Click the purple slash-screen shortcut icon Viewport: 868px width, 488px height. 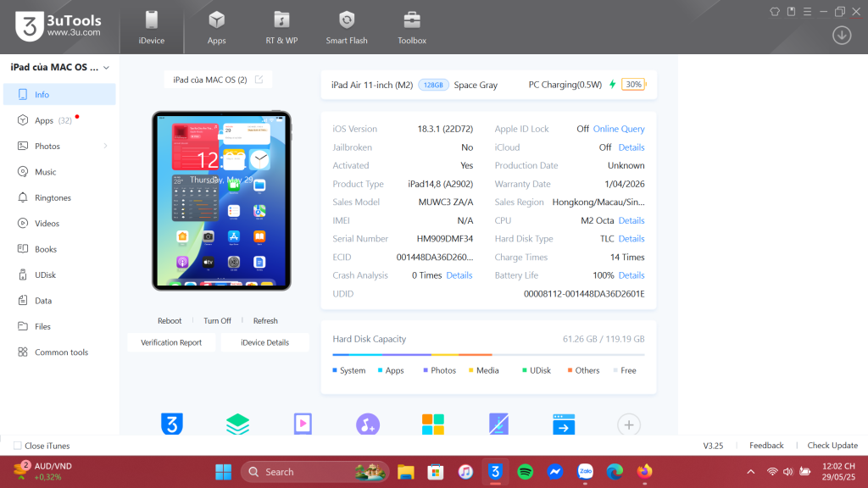click(x=498, y=424)
